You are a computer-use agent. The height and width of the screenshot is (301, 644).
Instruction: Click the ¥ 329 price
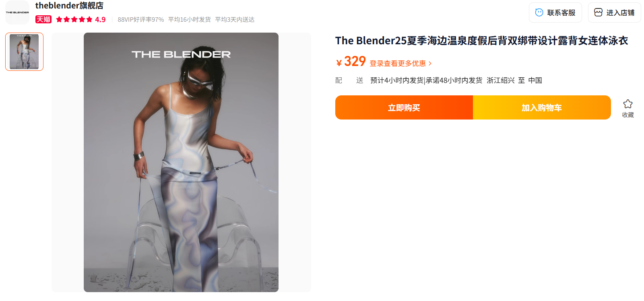(351, 62)
